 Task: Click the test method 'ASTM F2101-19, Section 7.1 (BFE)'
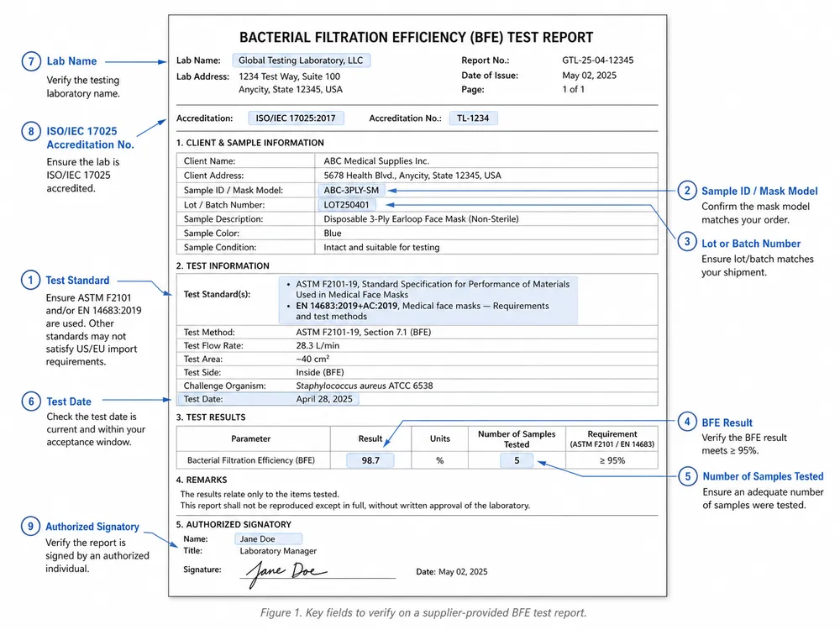point(363,332)
